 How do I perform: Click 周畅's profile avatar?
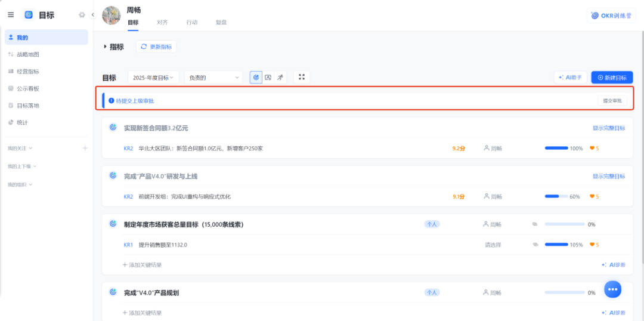coord(112,16)
